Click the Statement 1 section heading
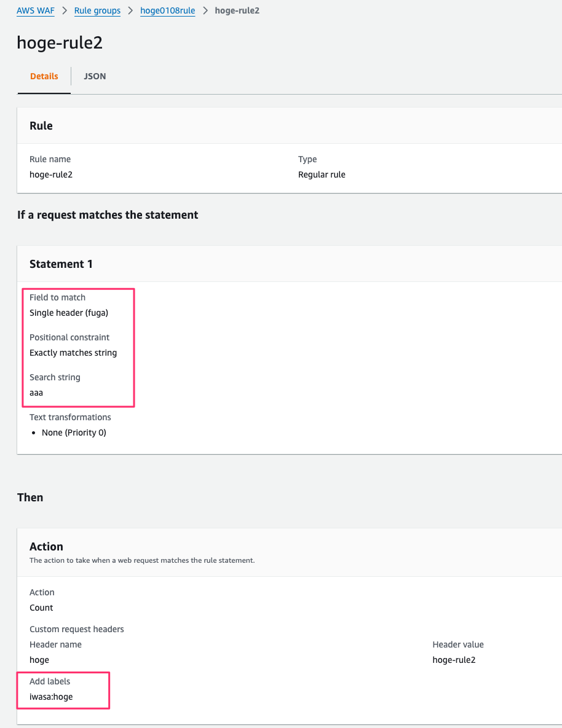The height and width of the screenshot is (728, 562). click(x=61, y=264)
